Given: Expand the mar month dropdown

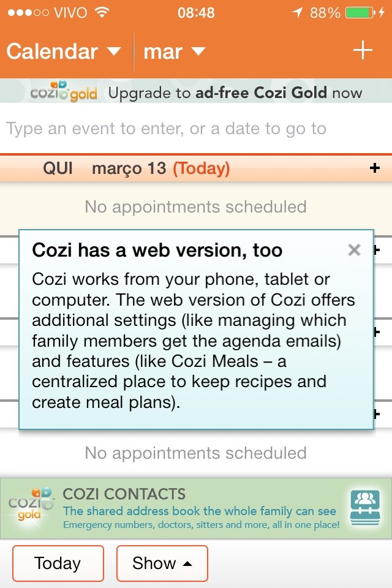Looking at the screenshot, I should point(174,51).
